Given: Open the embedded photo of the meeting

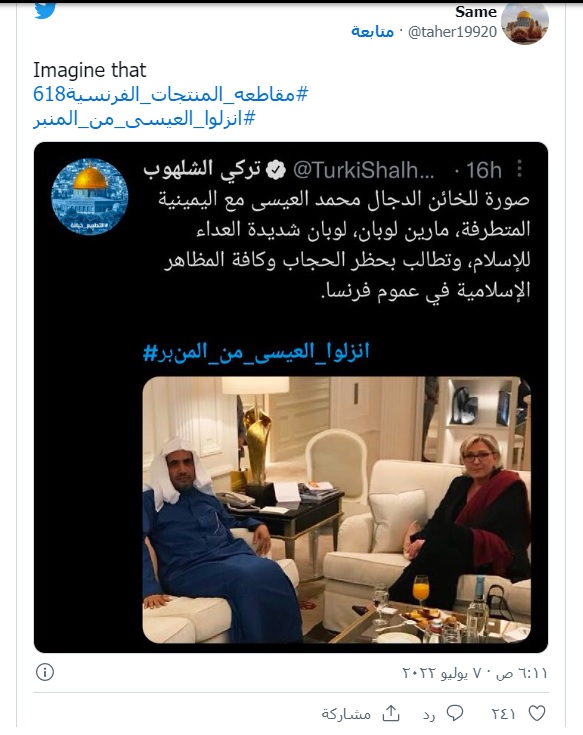Looking at the screenshot, I should pyautogui.click(x=337, y=510).
